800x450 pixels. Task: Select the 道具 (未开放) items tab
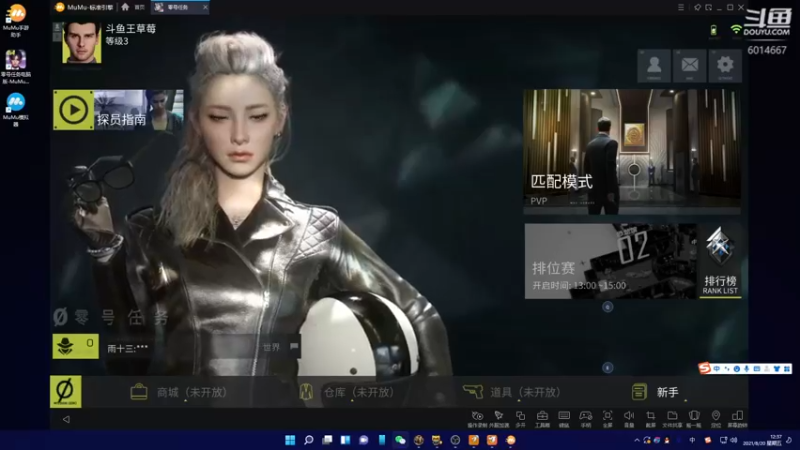pos(512,392)
